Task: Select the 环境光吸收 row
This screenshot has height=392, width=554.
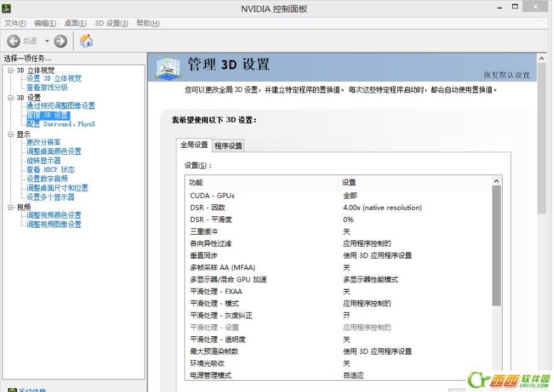Action: tap(338, 363)
